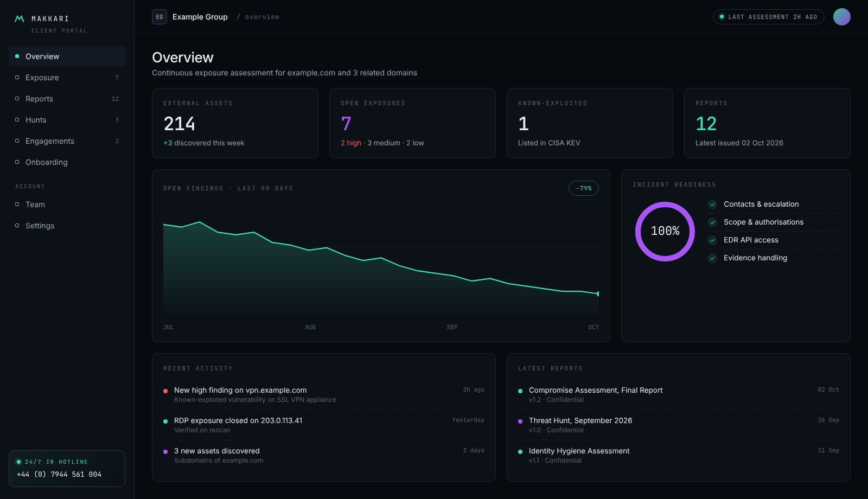This screenshot has height=499, width=868.
Task: Click Contacts & escalation readiness item
Action: pos(773,204)
